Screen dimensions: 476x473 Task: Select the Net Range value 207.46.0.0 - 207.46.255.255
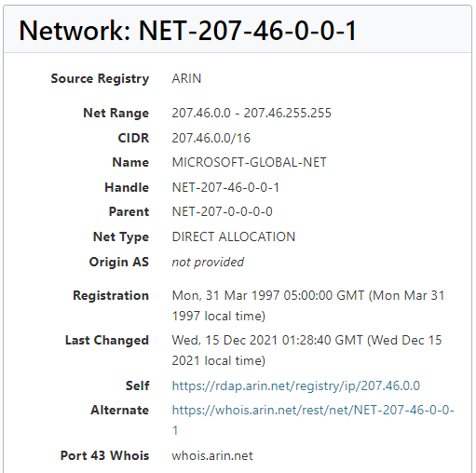tap(252, 113)
